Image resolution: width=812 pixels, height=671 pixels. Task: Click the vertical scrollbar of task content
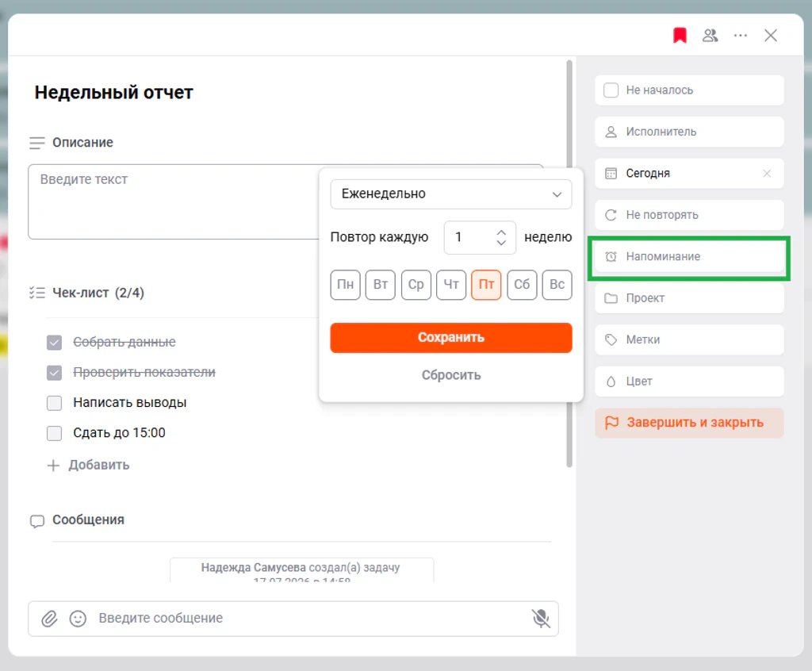[569, 264]
